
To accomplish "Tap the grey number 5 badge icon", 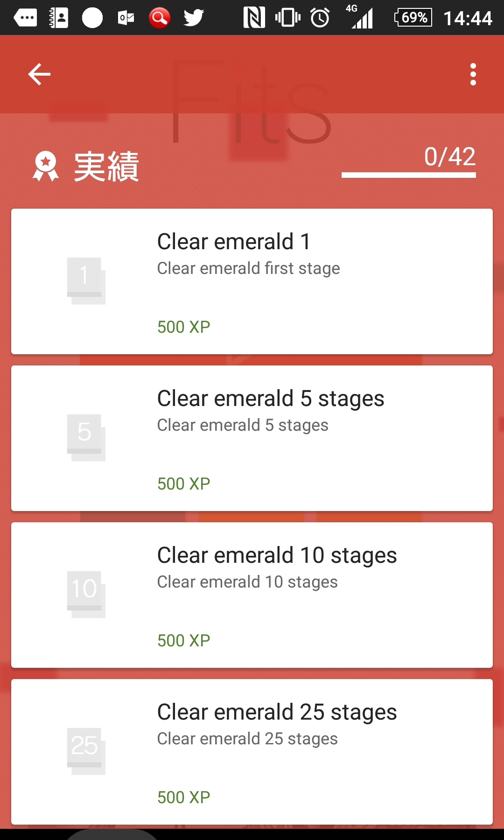I will click(86, 437).
